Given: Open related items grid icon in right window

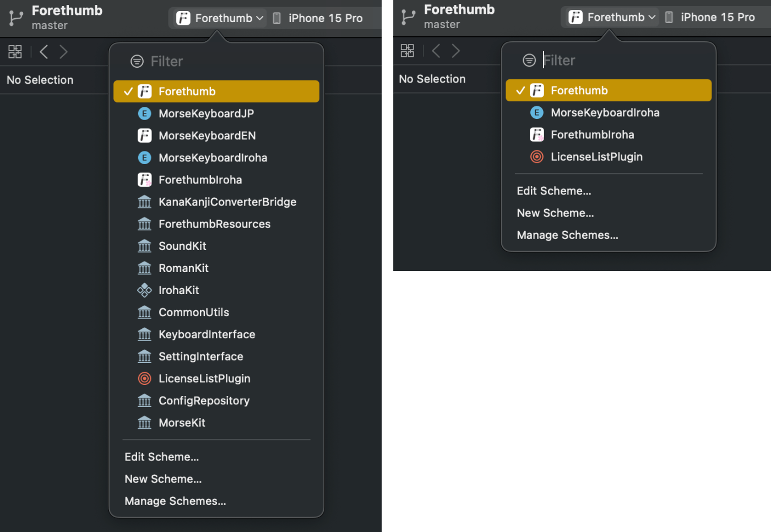Looking at the screenshot, I should 407,51.
